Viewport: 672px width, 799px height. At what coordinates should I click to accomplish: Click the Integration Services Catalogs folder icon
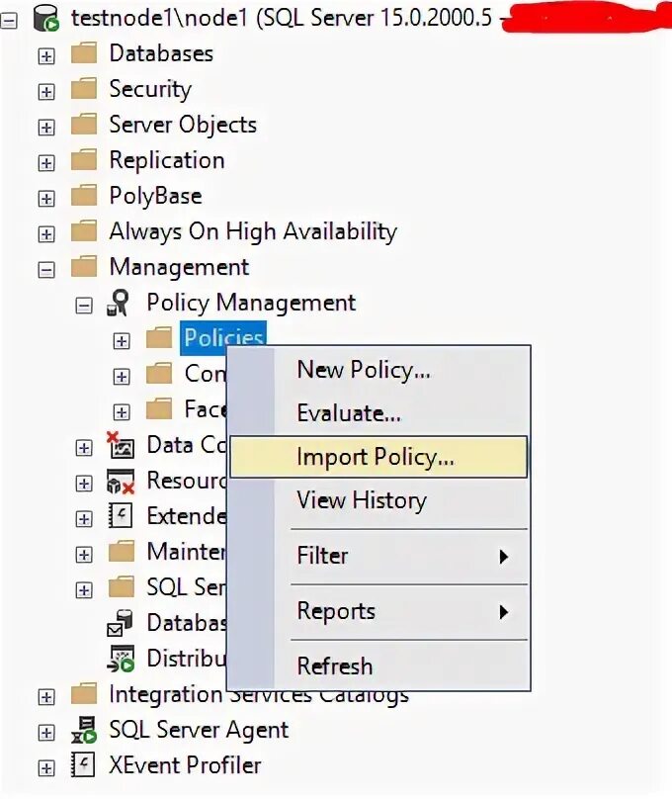pos(84,695)
